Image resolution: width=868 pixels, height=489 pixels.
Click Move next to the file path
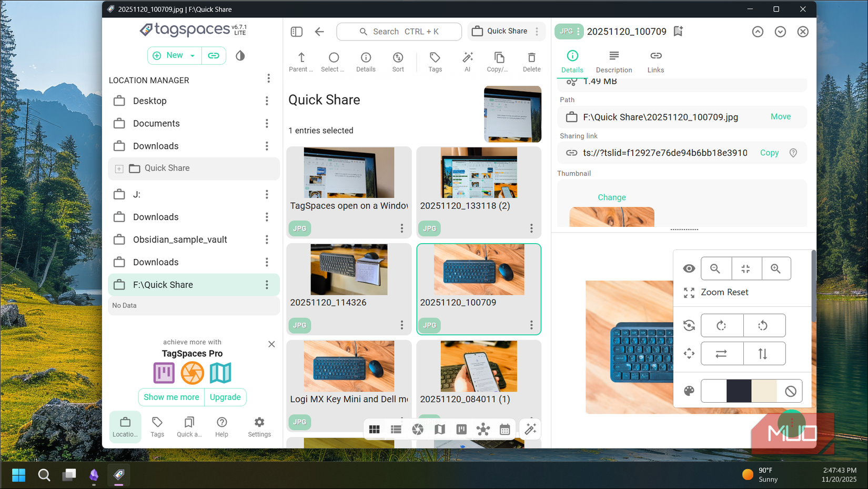click(781, 117)
